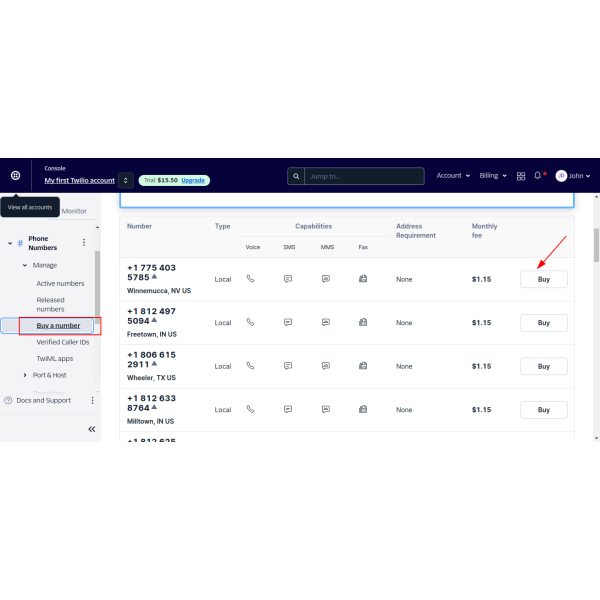The width and height of the screenshot is (600, 600).
Task: Click the Upgrade link in trial badge
Action: coord(194,180)
